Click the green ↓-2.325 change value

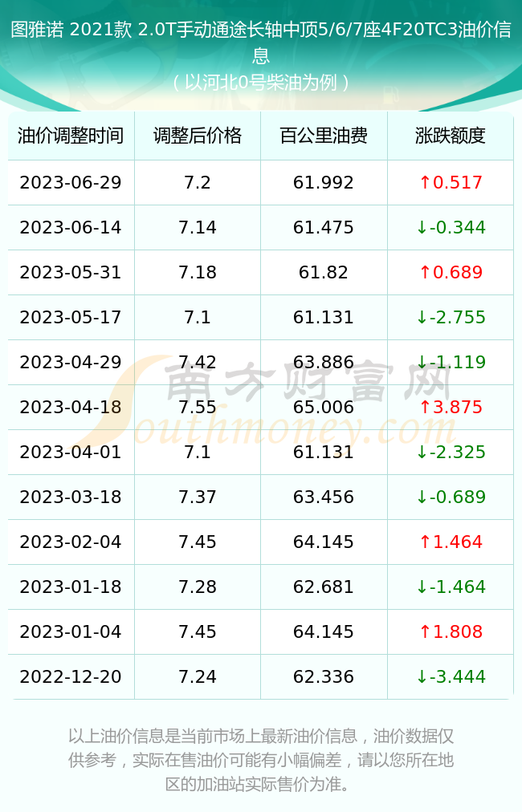pyautogui.click(x=451, y=452)
